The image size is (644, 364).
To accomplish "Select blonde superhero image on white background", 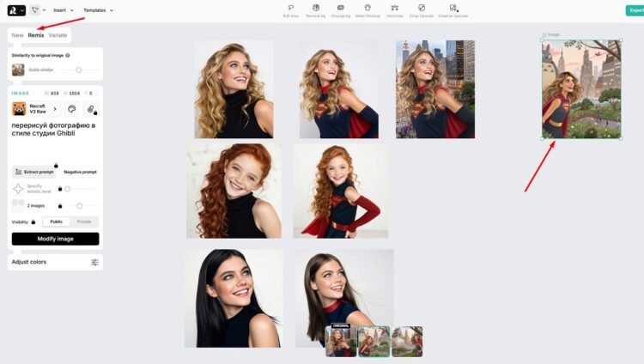I will coord(339,89).
